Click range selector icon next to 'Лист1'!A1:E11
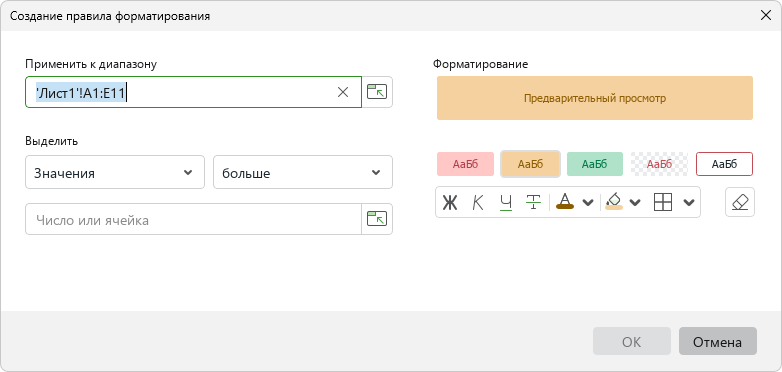Image resolution: width=782 pixels, height=372 pixels. [377, 92]
